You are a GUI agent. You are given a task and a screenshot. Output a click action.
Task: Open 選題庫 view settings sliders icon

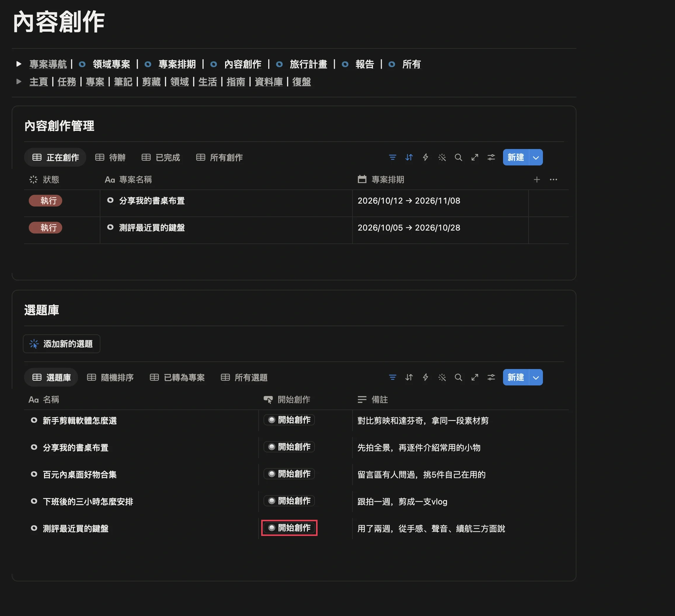(491, 378)
